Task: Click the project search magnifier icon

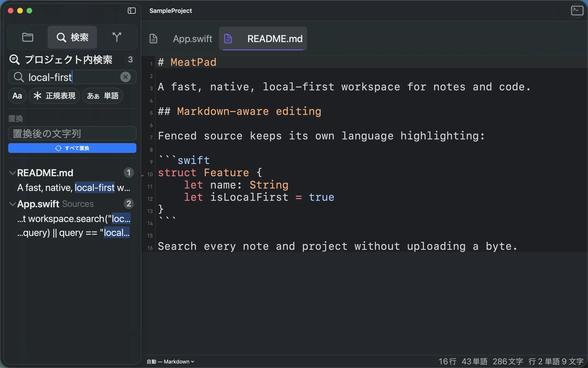Action: pos(14,60)
